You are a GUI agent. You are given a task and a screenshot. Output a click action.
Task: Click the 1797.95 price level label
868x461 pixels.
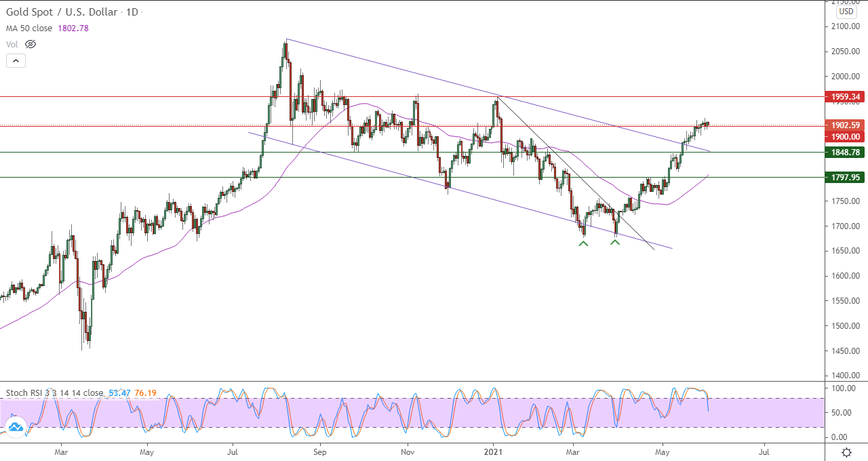click(x=846, y=178)
